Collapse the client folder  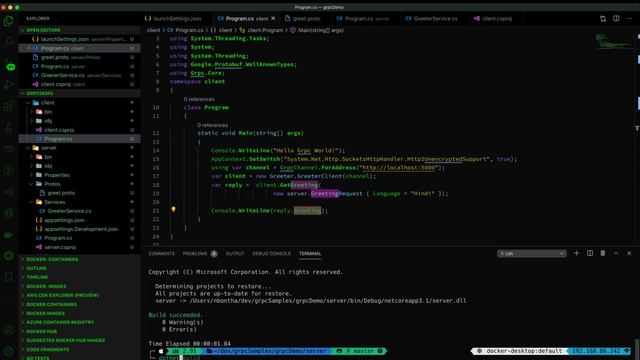tap(80, 102)
